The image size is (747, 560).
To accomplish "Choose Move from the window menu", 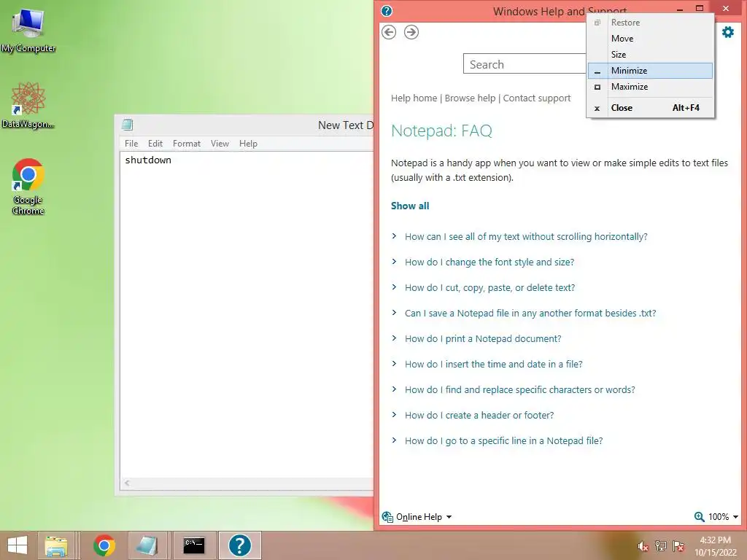I will (650, 39).
